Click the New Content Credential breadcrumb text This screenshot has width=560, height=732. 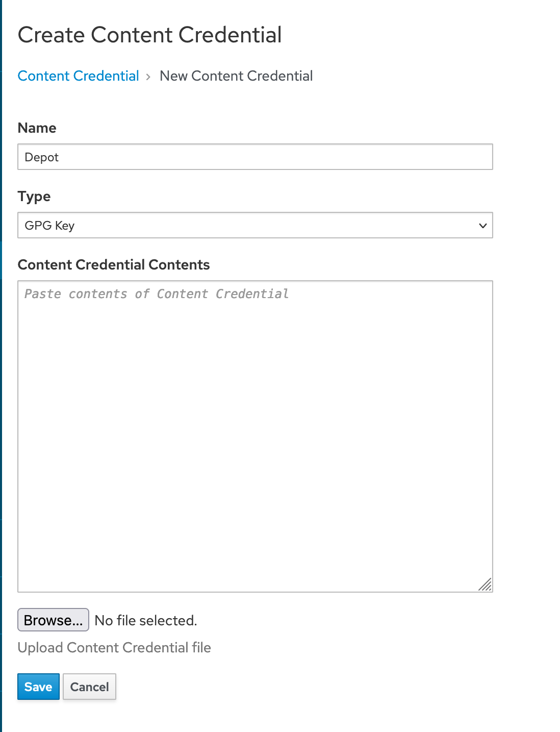click(236, 76)
